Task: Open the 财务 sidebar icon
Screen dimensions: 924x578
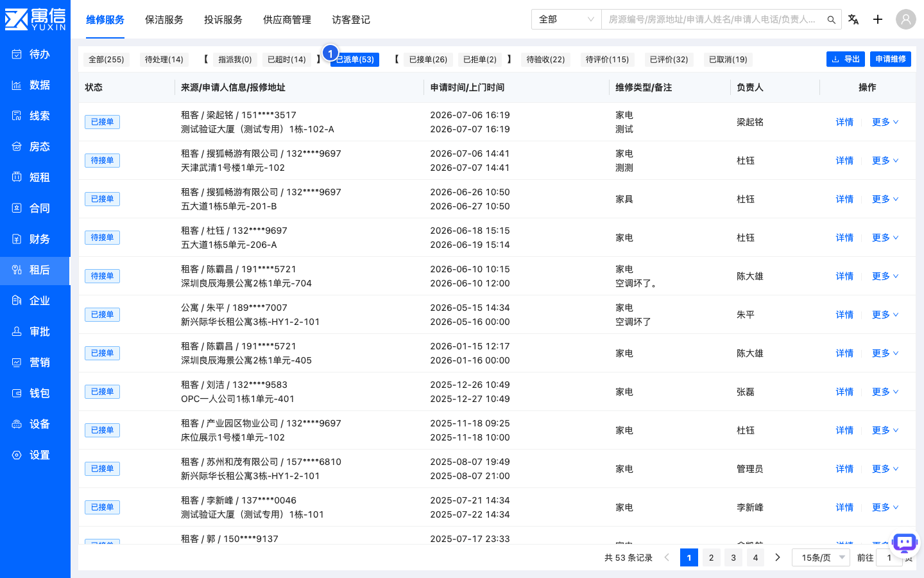Action: 17,239
